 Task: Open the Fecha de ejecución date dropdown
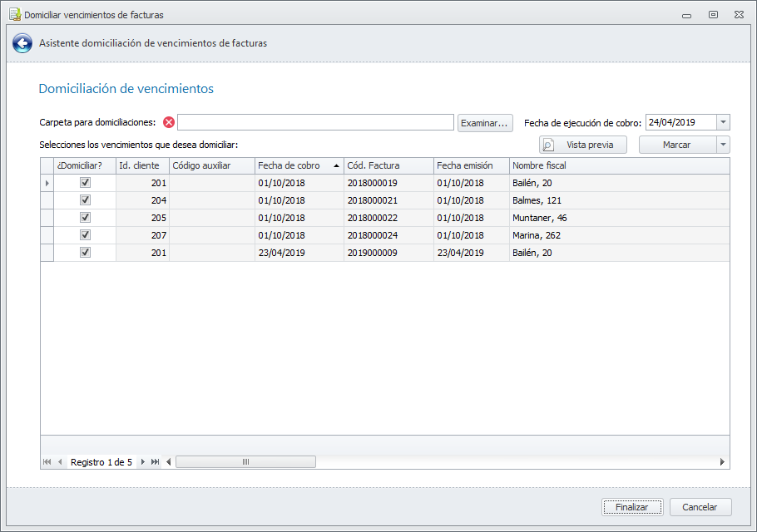click(723, 122)
